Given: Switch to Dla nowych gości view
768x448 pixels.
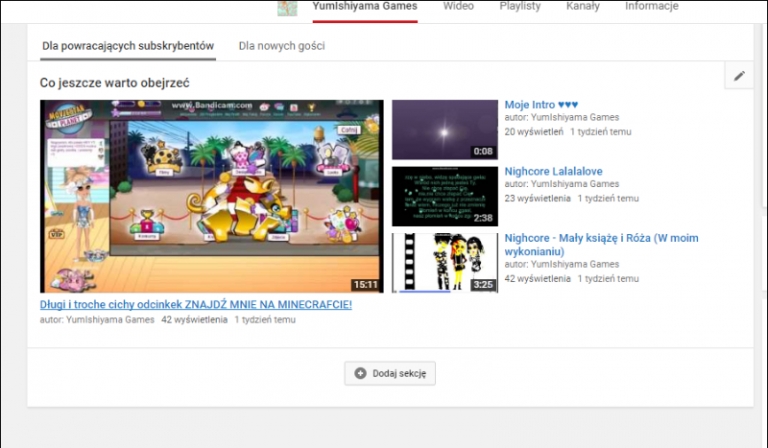Looking at the screenshot, I should point(281,46).
